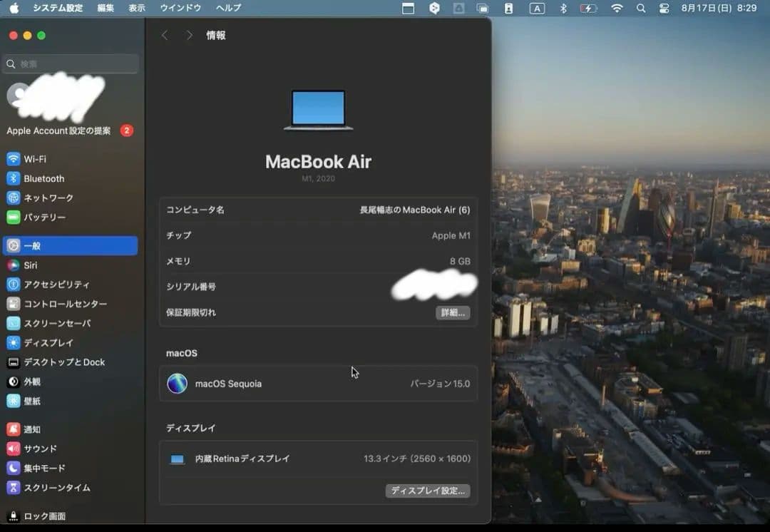This screenshot has width=770, height=532.
Task: Open Wi-Fi settings in the sidebar
Action: click(x=32, y=158)
